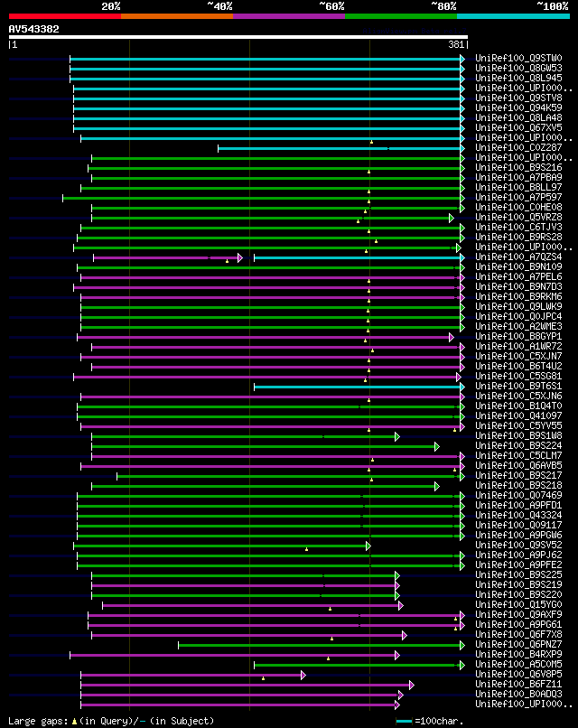The image size is (578, 728).
Task: Click the cyan 100char scale bar sample
Action: (404, 721)
